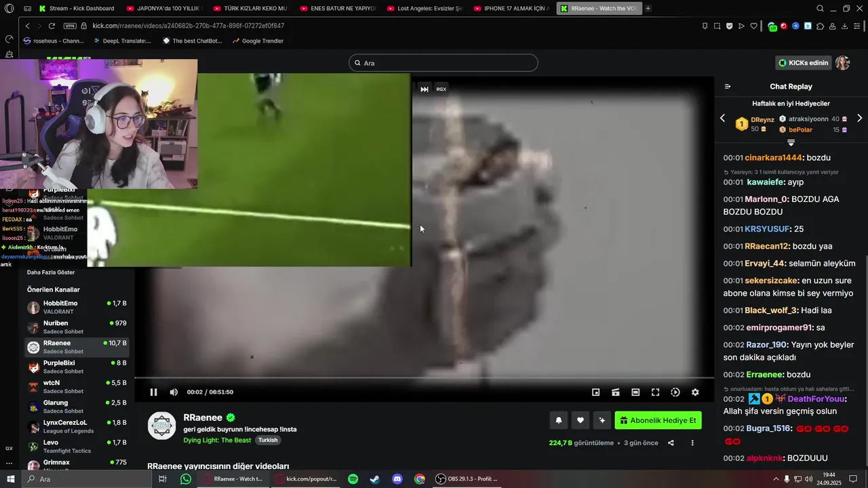Click the Daha Fazla Göster link
Viewport: 868px width, 488px height.
(x=51, y=272)
